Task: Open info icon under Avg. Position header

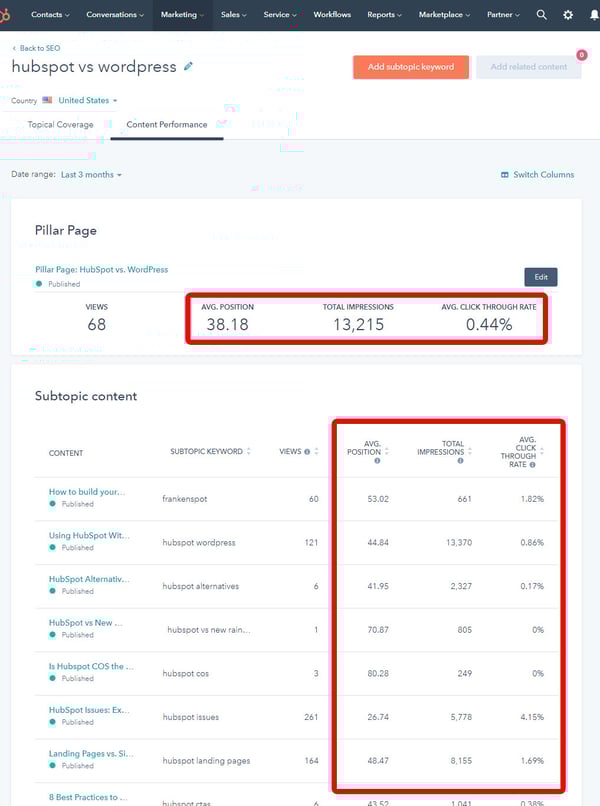Action: coord(377,461)
